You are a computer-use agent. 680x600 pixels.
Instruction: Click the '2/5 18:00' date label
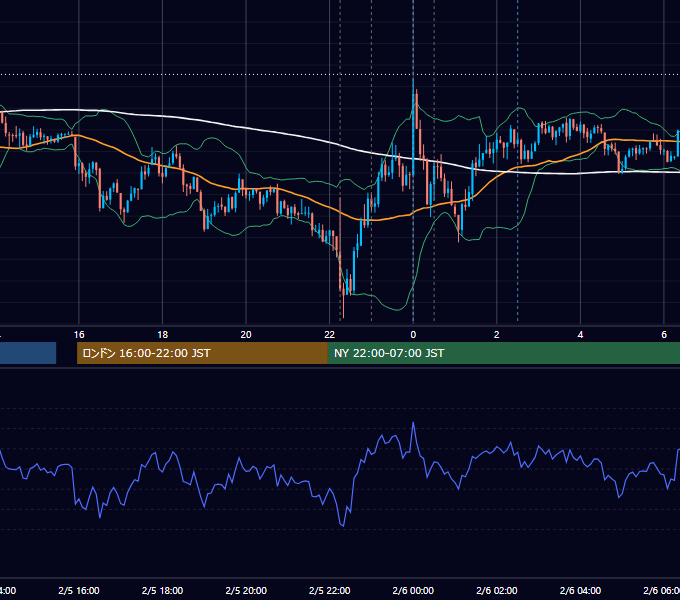click(x=162, y=590)
